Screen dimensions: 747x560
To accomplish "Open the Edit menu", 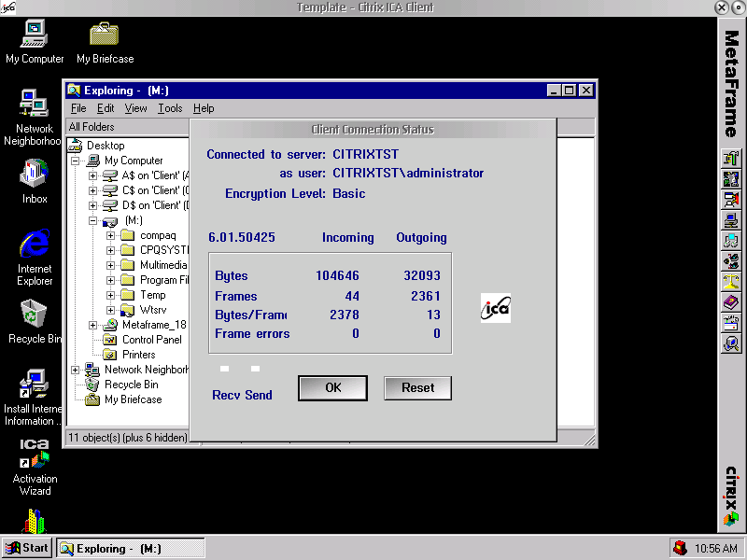I will pyautogui.click(x=106, y=108).
